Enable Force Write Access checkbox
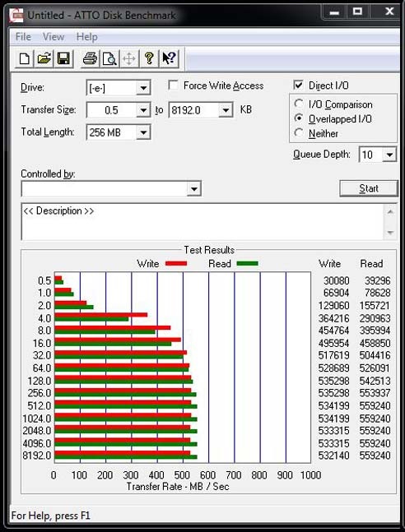 point(174,86)
